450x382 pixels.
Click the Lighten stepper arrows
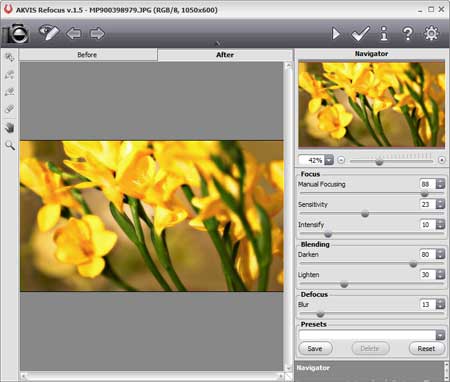(440, 274)
